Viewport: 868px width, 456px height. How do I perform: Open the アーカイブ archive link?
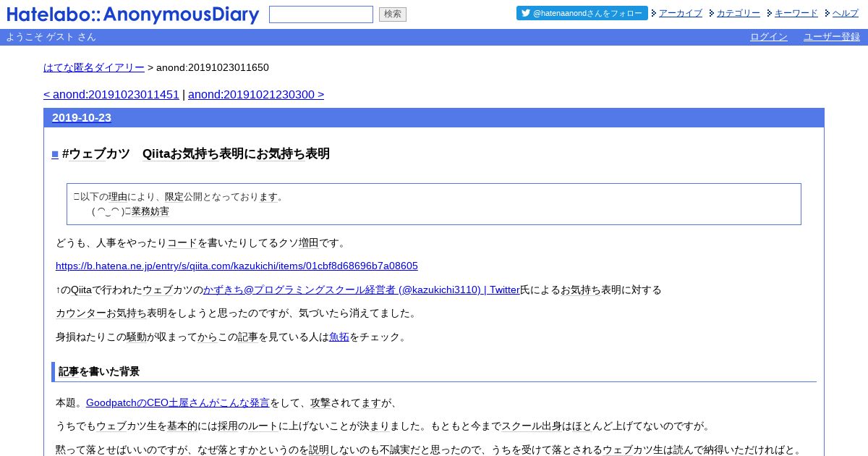pyautogui.click(x=681, y=13)
